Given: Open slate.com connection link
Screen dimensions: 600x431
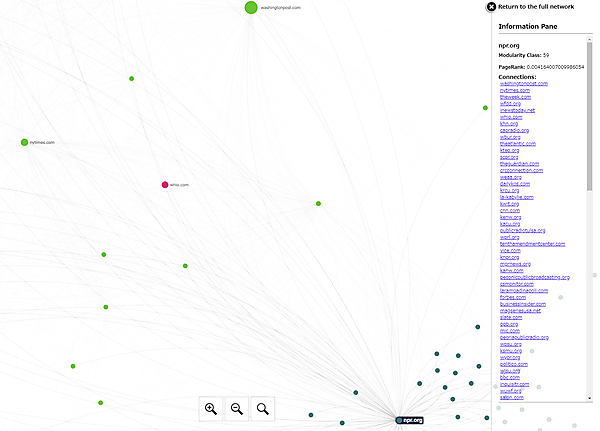Looking at the screenshot, I should click(x=510, y=317).
